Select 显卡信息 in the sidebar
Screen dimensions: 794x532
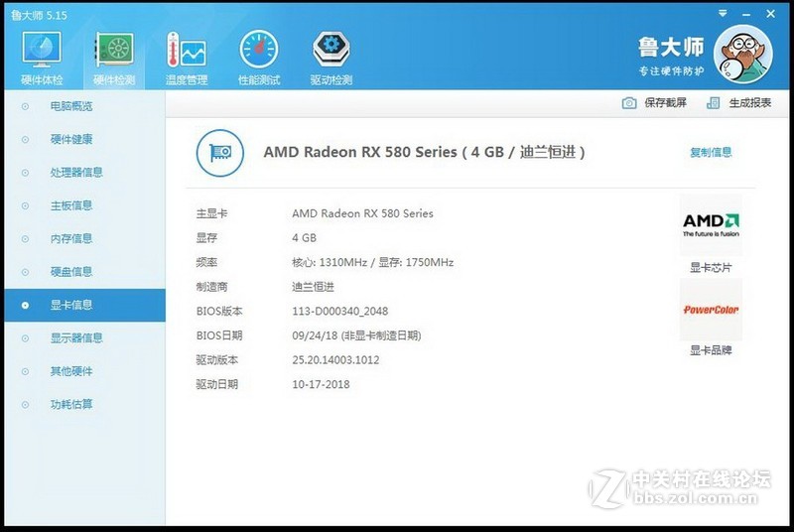84,306
